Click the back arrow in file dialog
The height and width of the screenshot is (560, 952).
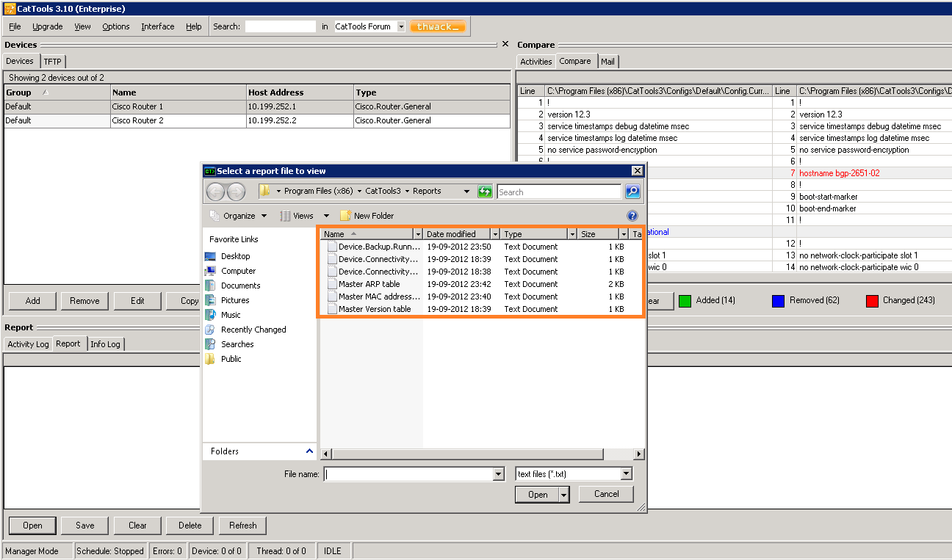click(216, 192)
